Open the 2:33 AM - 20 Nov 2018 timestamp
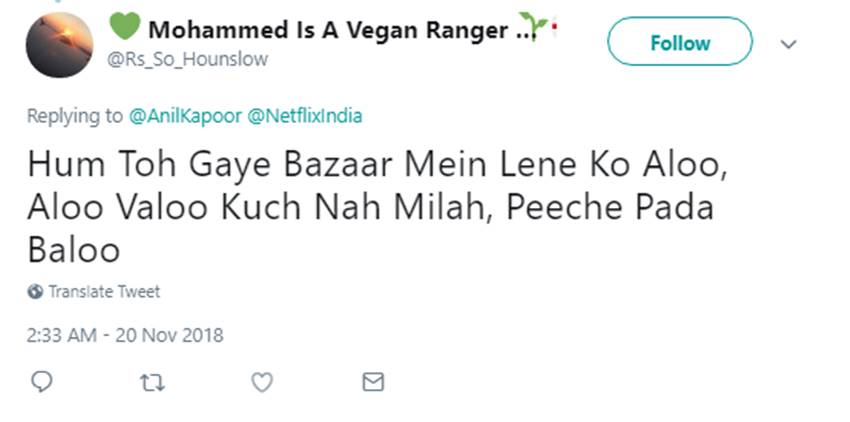The image size is (850, 422). (x=125, y=335)
